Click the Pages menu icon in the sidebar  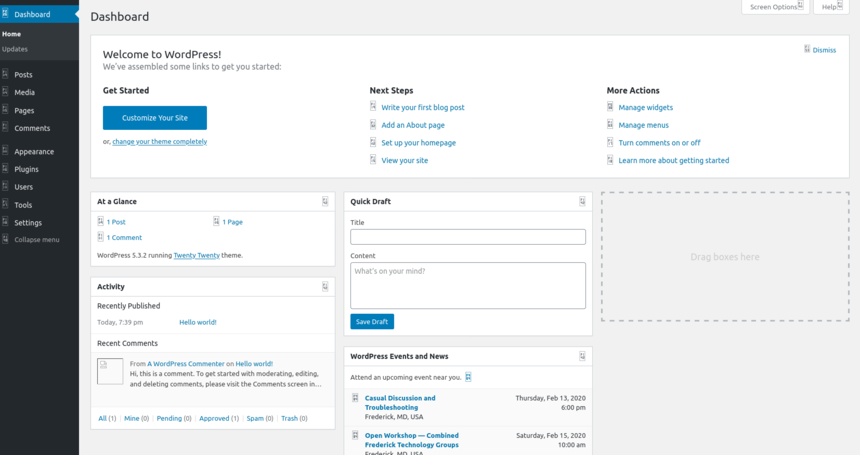click(5, 110)
